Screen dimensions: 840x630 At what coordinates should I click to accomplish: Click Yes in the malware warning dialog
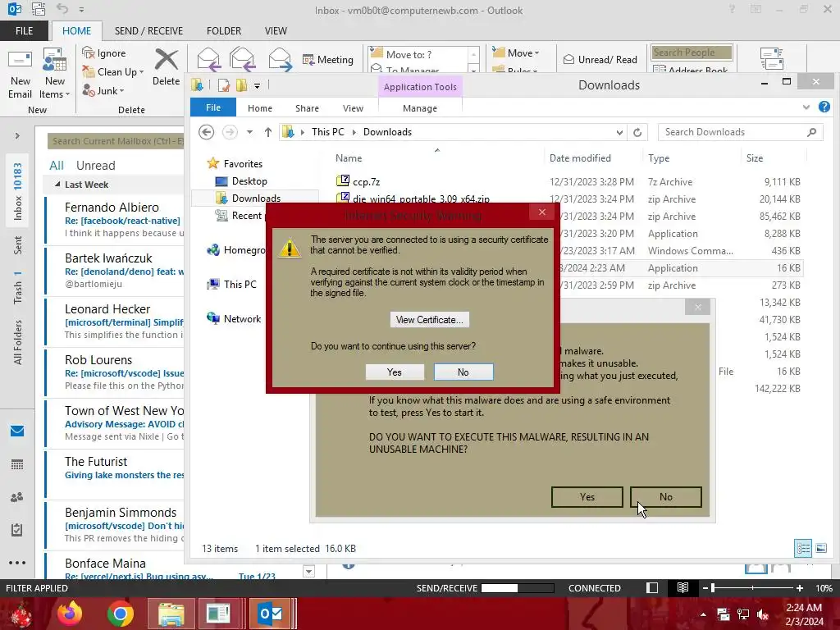click(x=587, y=496)
